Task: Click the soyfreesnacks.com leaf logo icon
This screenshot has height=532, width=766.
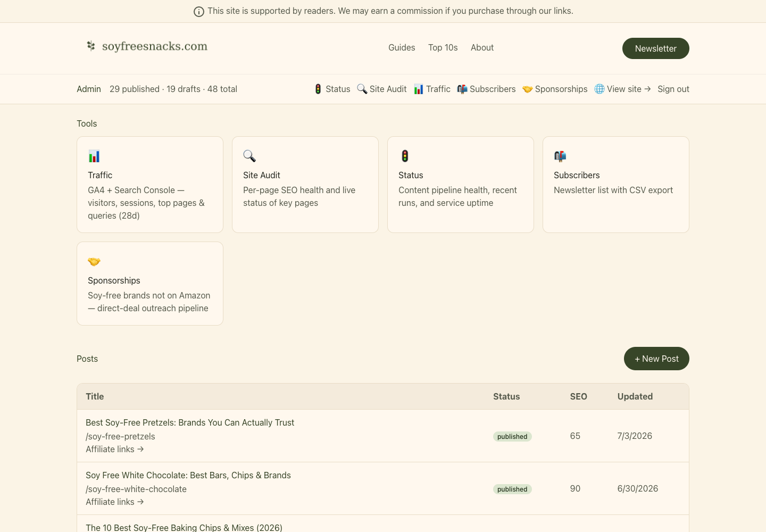Action: [91, 46]
